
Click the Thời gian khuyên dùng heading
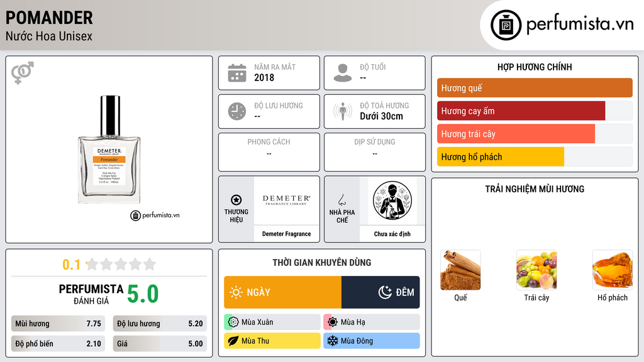pyautogui.click(x=322, y=263)
